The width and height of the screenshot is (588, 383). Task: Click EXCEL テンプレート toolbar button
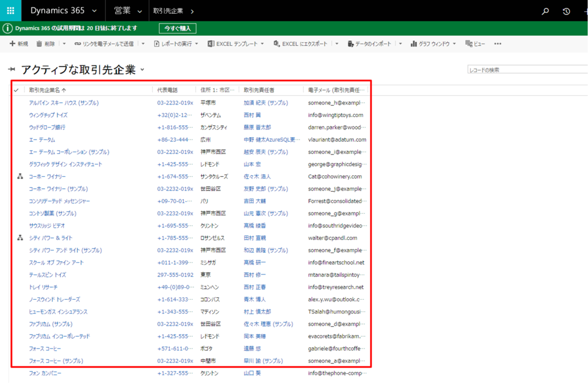point(236,44)
